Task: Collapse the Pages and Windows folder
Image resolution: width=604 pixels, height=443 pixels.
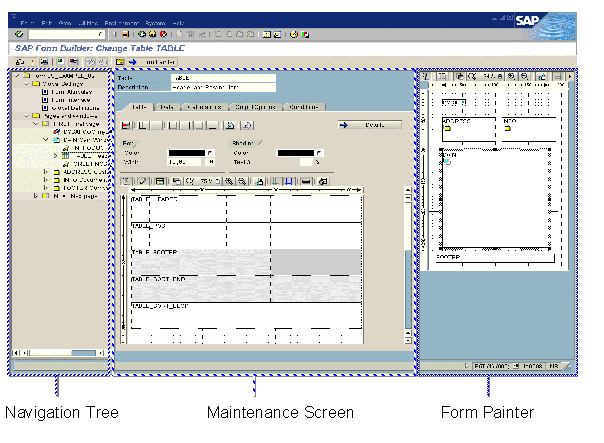Action: [27, 115]
